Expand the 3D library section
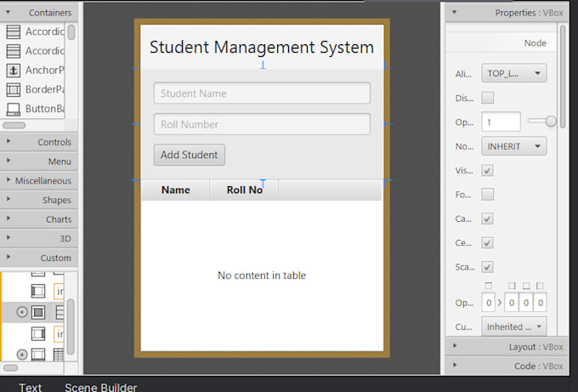This screenshot has width=578, height=392. coord(8,237)
